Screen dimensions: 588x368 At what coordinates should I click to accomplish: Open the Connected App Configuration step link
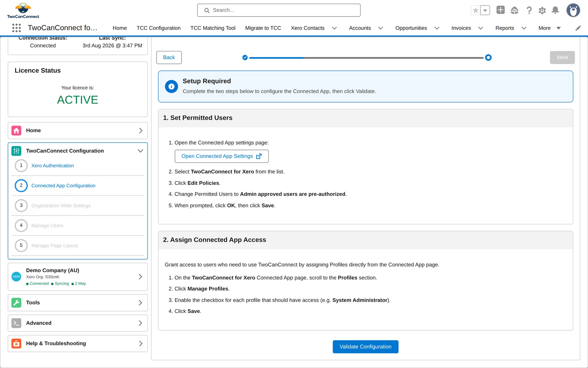pos(63,185)
